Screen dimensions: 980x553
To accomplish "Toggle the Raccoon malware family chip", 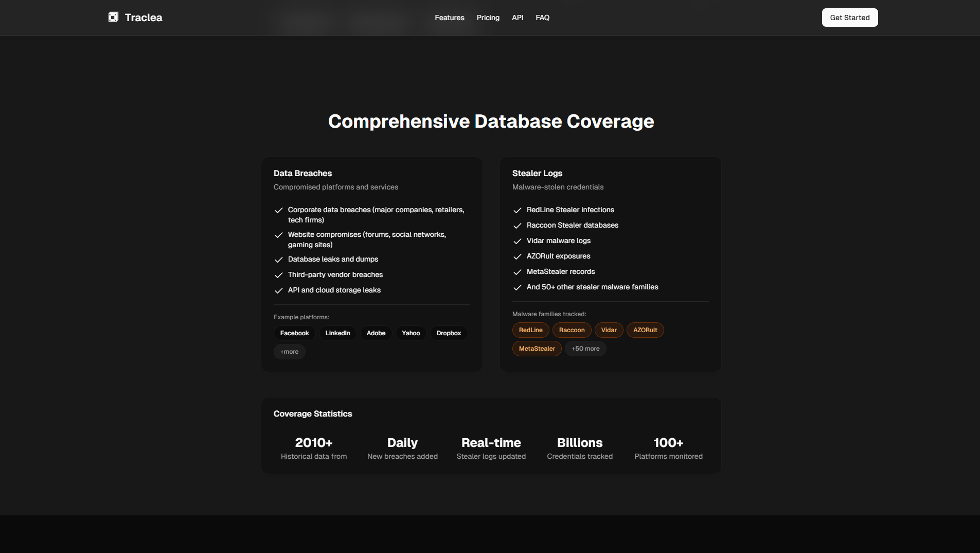I will point(572,330).
